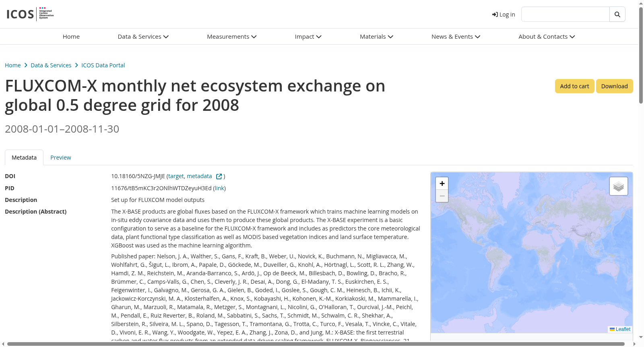This screenshot has height=347, width=644.
Task: Click the search magnifier button
Action: (617, 15)
